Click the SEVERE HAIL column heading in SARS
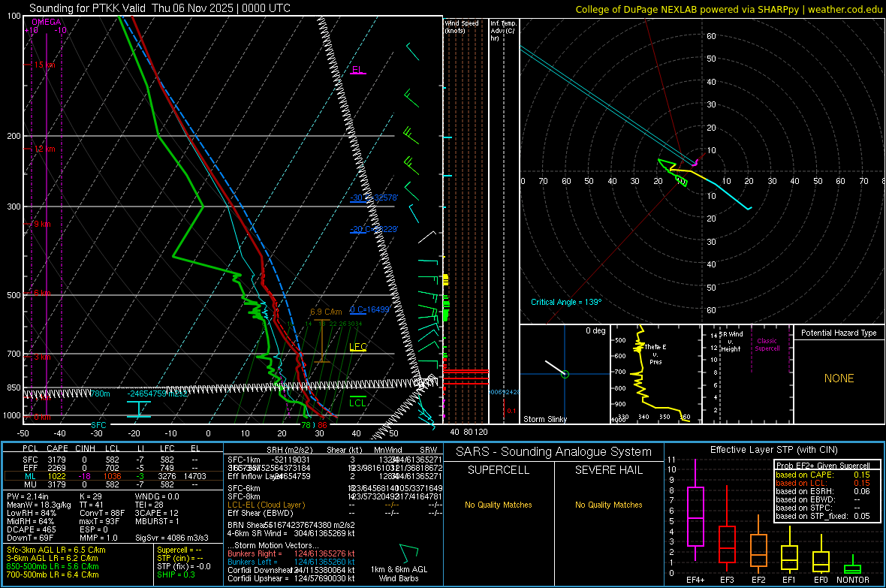886x588 pixels. (608, 470)
